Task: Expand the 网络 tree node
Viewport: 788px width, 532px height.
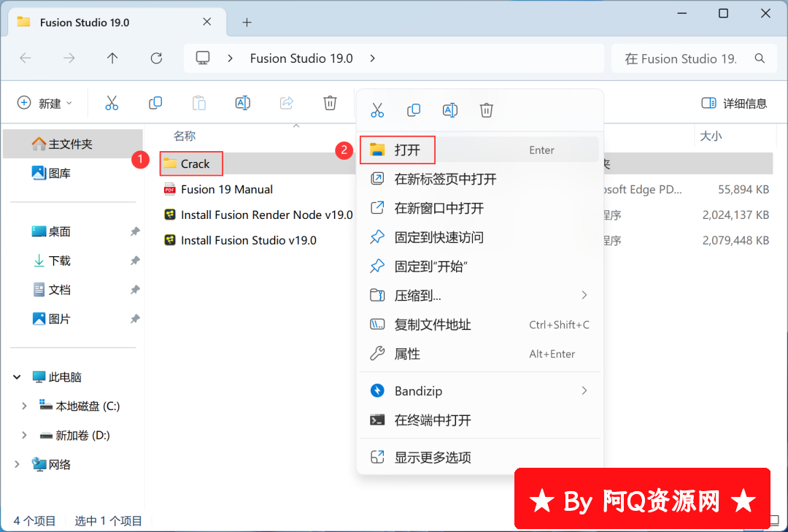Action: point(17,464)
